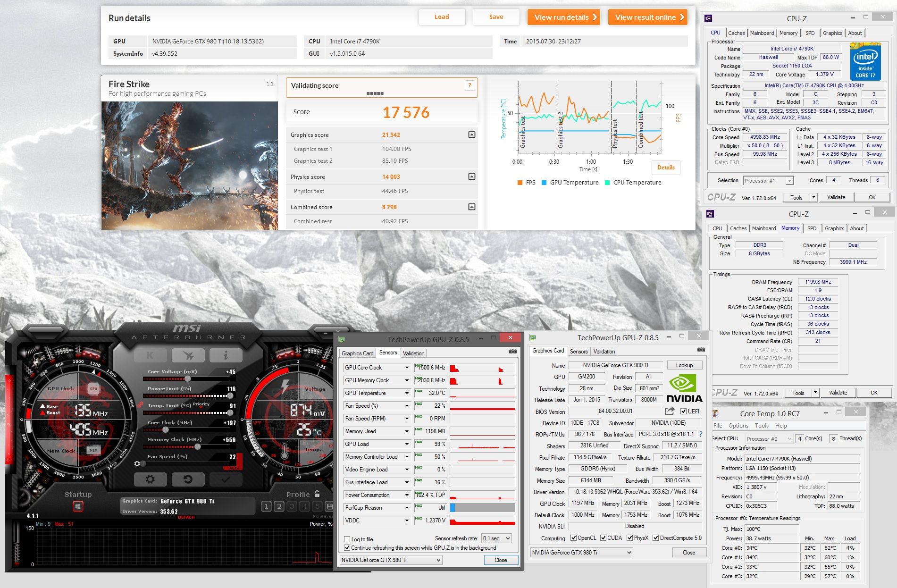The image size is (897, 588).
Task: Uncheck Continue refreshing while GPU-Z in background
Action: pyautogui.click(x=347, y=548)
